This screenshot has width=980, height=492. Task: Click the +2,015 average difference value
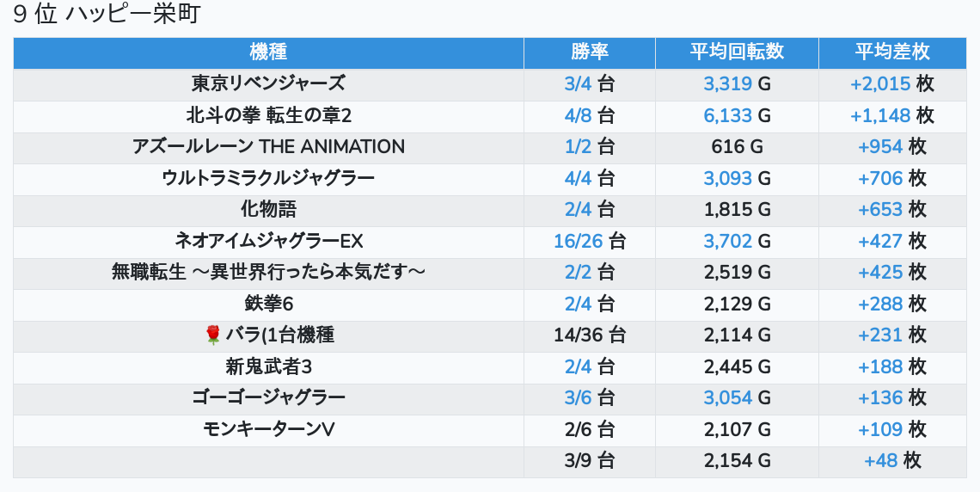880,84
